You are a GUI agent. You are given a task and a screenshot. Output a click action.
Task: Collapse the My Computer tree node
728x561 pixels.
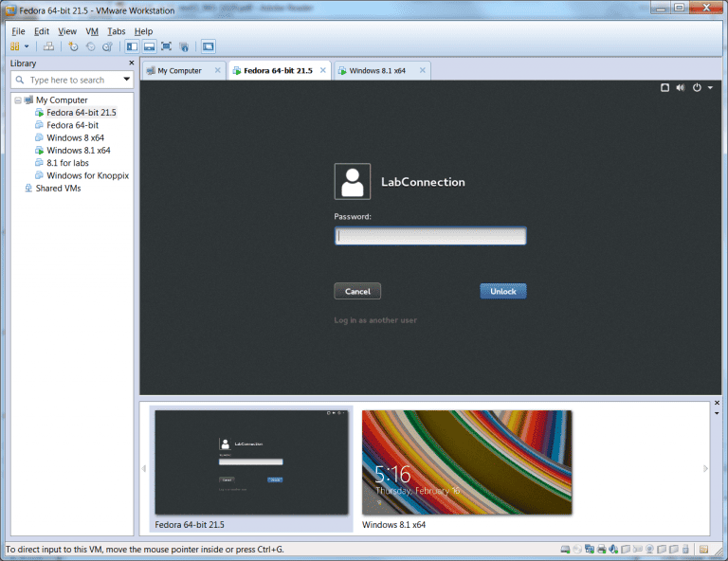(18, 100)
